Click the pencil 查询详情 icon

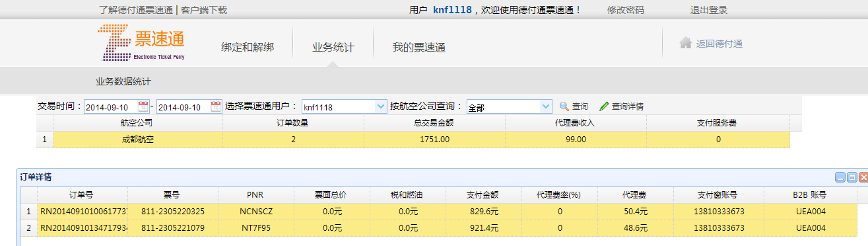tap(604, 106)
